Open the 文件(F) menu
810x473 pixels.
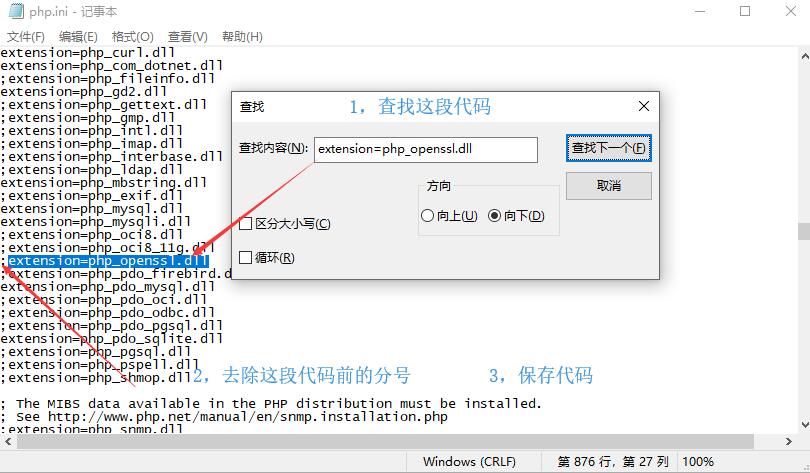click(26, 37)
